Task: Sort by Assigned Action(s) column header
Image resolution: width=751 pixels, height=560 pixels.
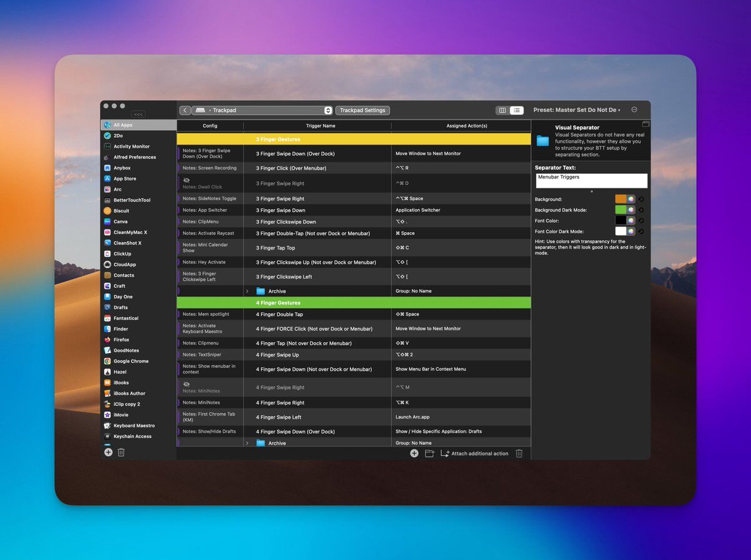Action: [467, 126]
